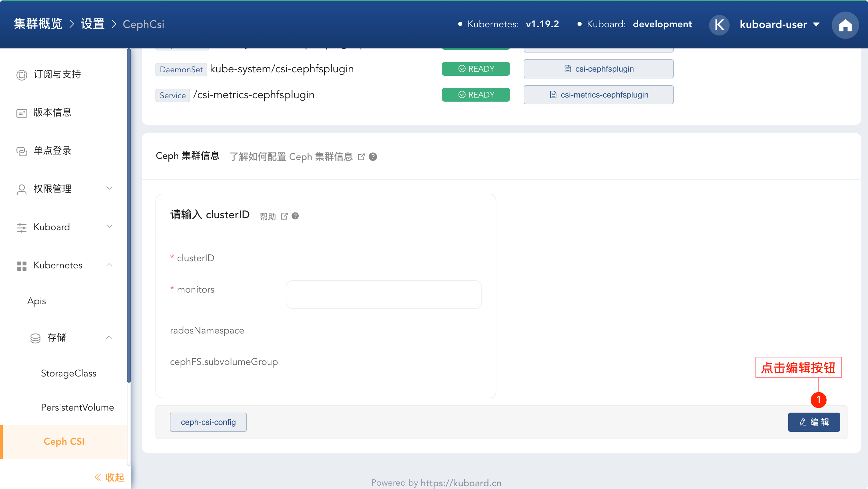
Task: Click the 编辑 edit button
Action: [x=813, y=422]
